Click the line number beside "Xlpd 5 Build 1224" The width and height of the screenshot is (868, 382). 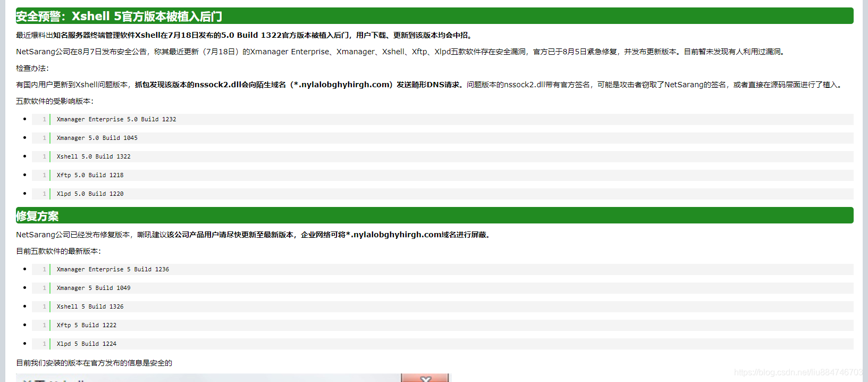44,344
